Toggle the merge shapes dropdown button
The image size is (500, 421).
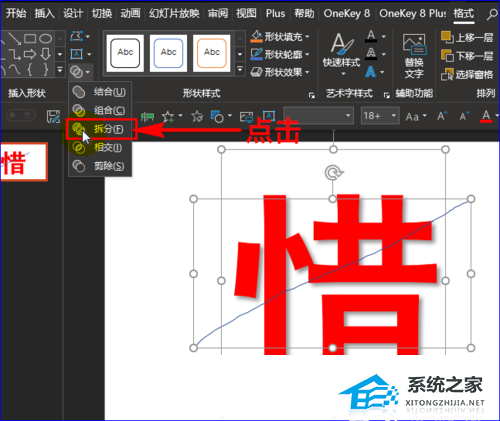click(80, 71)
